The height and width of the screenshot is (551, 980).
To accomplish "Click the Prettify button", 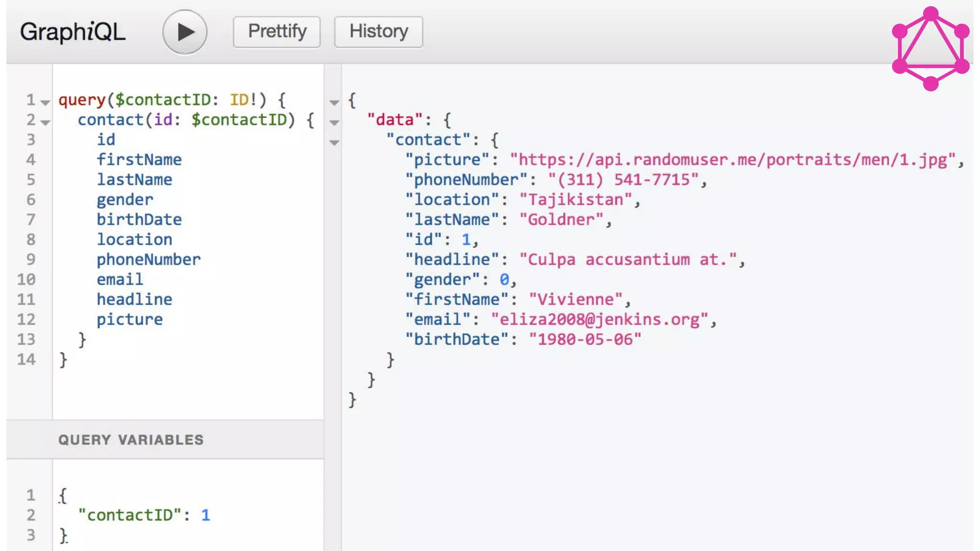I will tap(277, 32).
